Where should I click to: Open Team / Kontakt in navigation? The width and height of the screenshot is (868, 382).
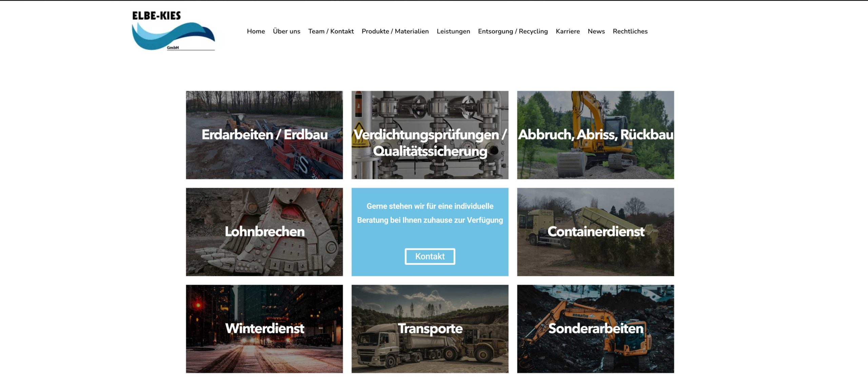pyautogui.click(x=331, y=31)
